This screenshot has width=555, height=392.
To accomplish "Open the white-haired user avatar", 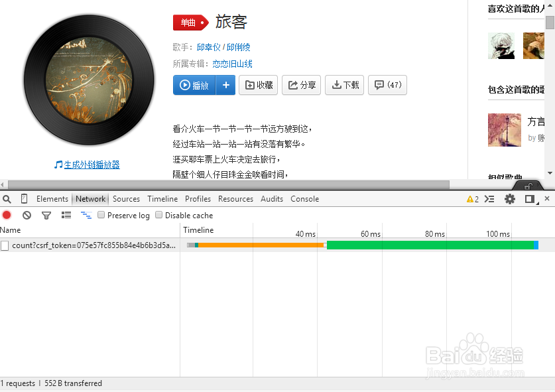I will (x=501, y=46).
